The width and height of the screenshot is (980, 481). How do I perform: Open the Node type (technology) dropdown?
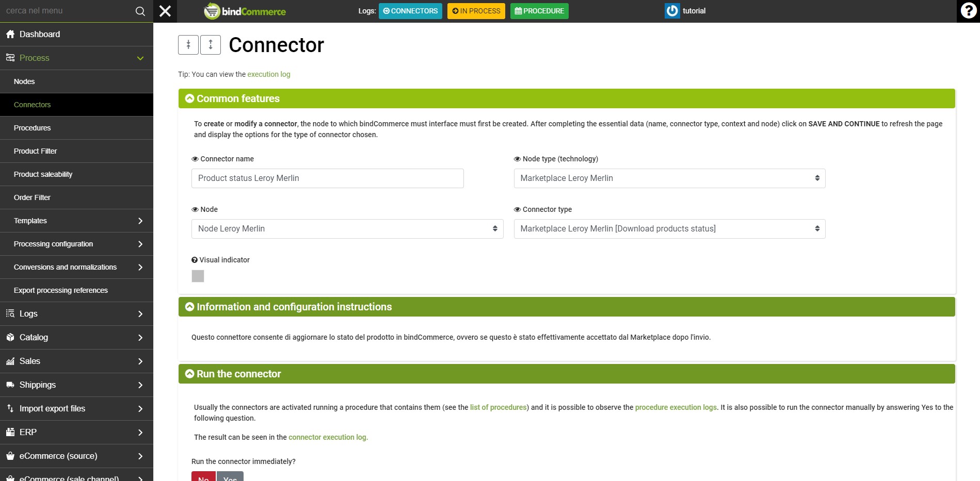[x=669, y=178]
